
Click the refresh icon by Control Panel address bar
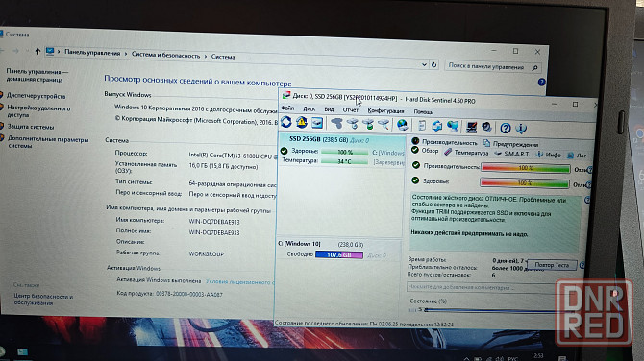[x=433, y=65]
